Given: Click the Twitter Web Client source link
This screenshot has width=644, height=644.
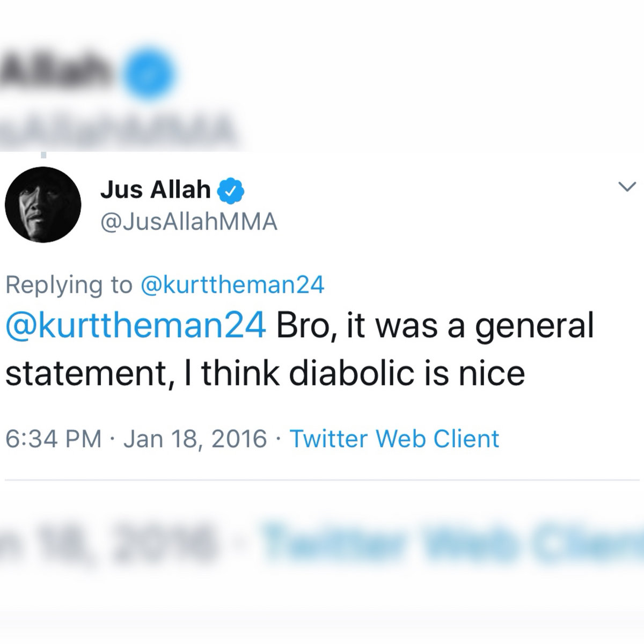Looking at the screenshot, I should tap(394, 438).
